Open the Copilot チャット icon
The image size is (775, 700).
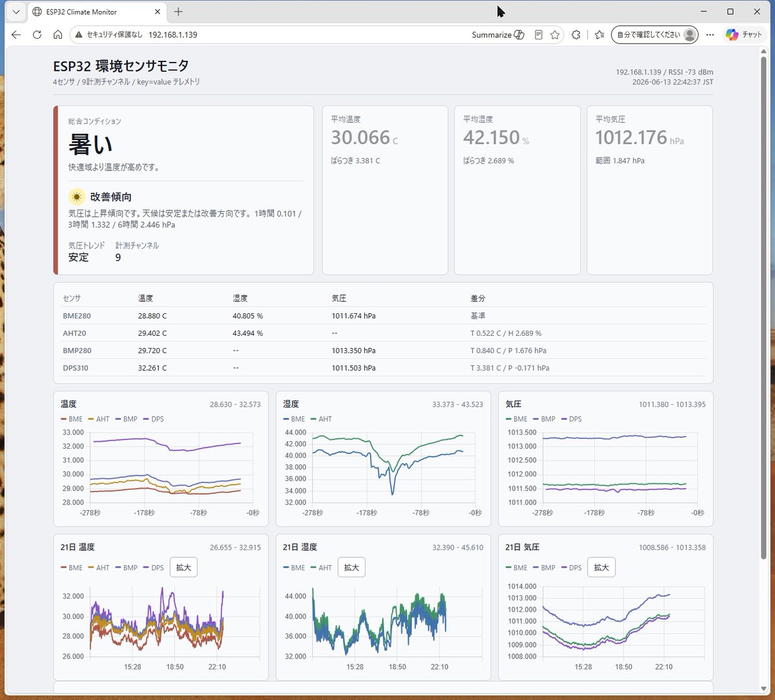pos(743,35)
